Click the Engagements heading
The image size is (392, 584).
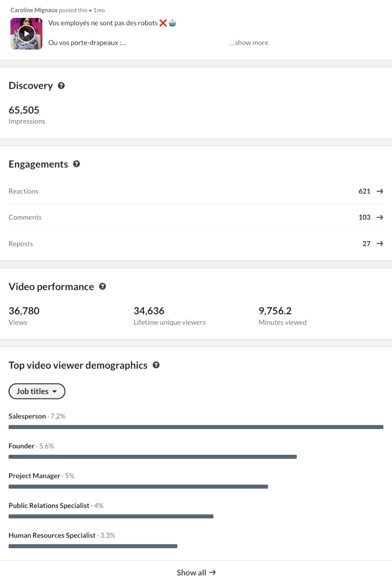click(x=38, y=164)
